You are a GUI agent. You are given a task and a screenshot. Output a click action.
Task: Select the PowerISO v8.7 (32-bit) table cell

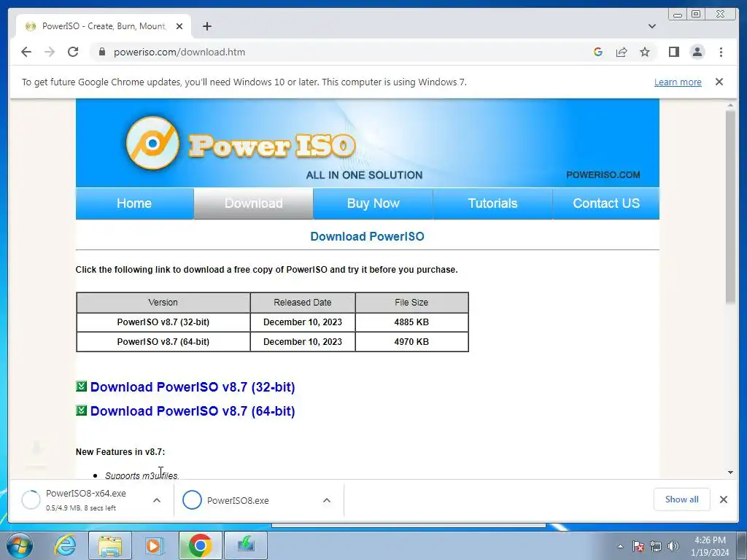pyautogui.click(x=163, y=322)
